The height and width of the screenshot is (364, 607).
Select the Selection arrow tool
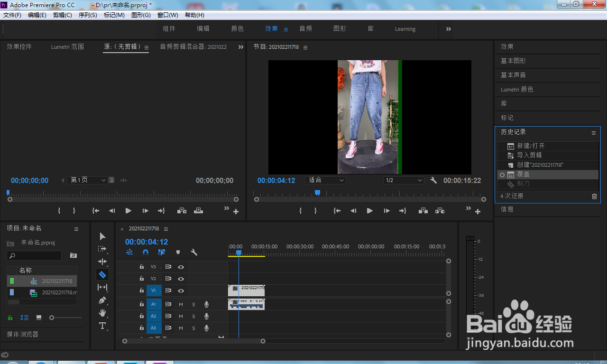click(x=102, y=237)
